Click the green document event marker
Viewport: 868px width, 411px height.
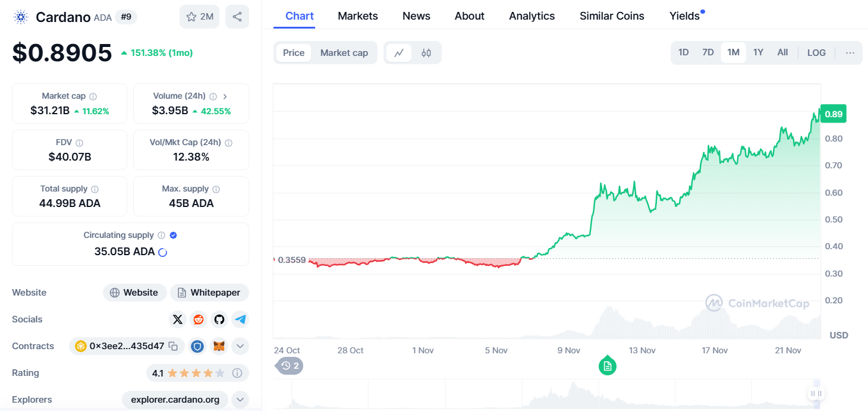coord(607,366)
